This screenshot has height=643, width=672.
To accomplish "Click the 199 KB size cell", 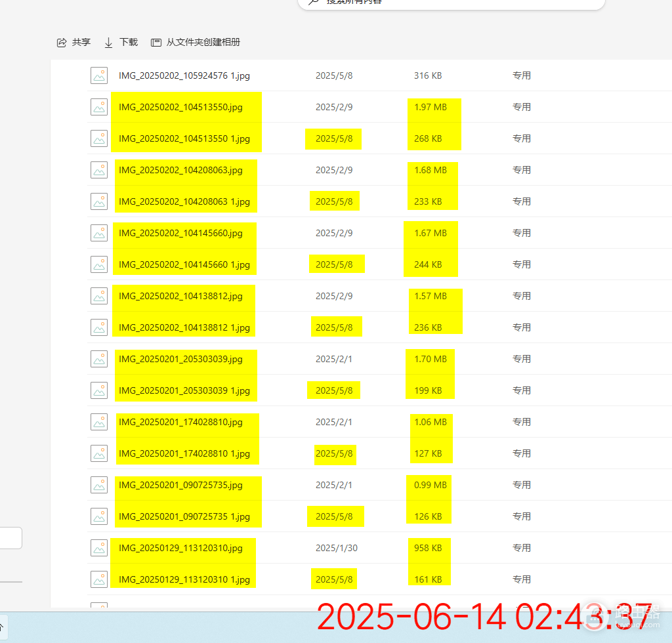I will (428, 390).
